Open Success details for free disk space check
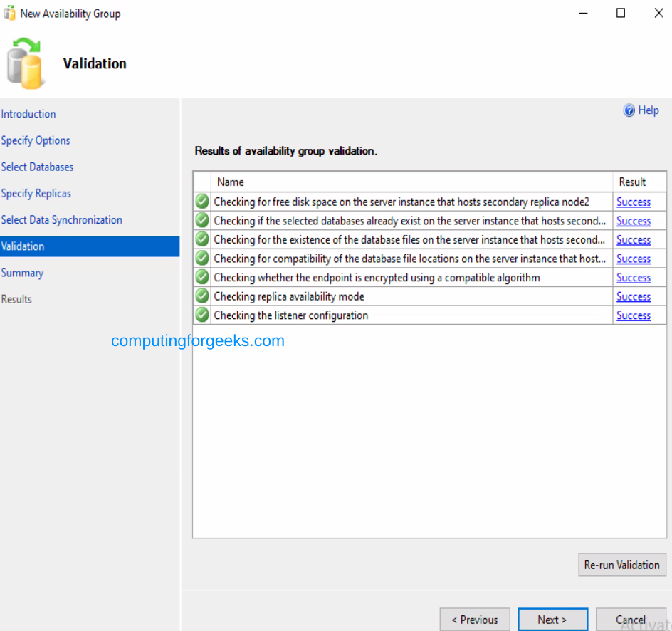 (x=634, y=202)
